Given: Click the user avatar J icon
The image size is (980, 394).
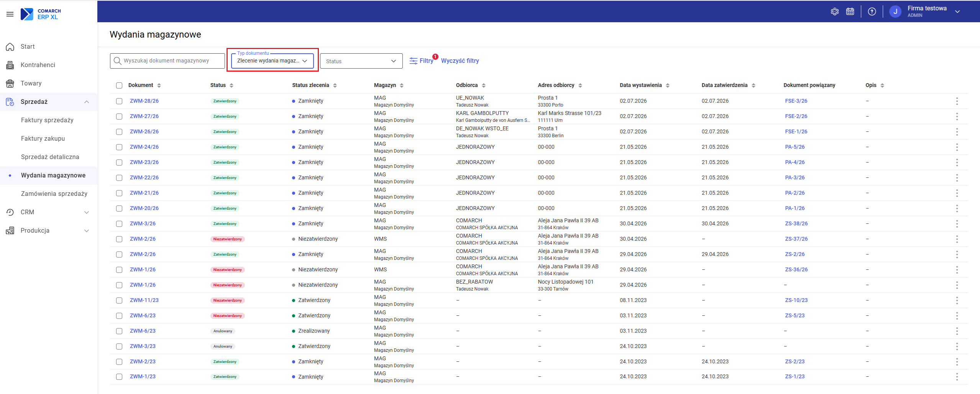Looking at the screenshot, I should 895,11.
